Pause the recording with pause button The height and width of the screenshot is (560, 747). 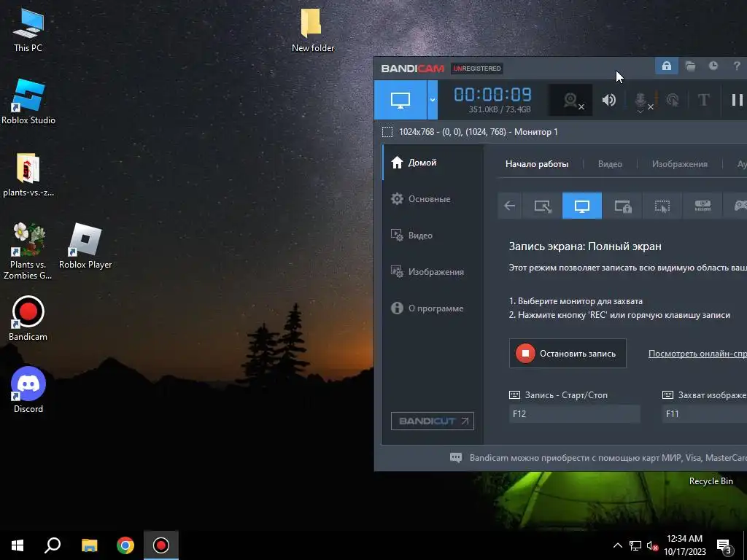(737, 100)
